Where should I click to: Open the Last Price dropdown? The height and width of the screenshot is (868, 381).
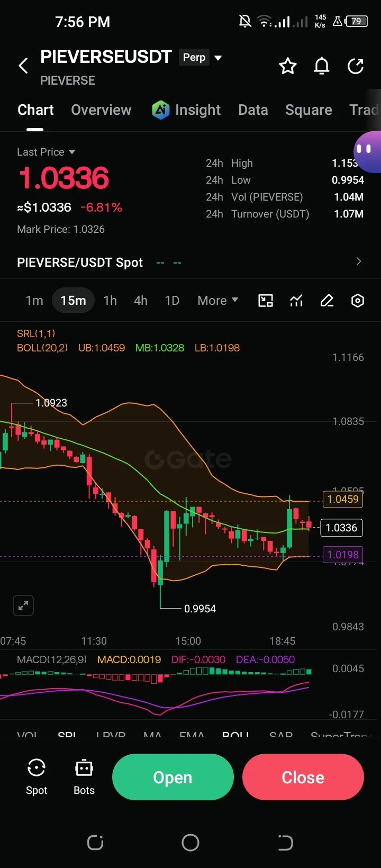tap(46, 152)
